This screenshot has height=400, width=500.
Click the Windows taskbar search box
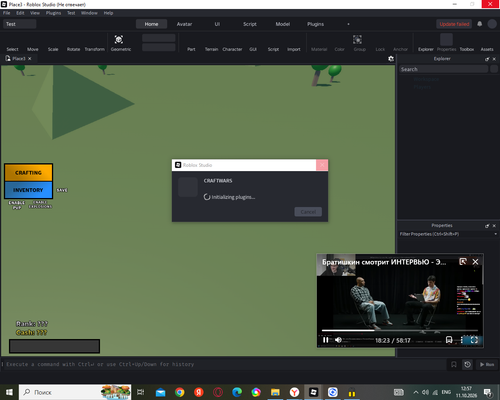point(75,392)
